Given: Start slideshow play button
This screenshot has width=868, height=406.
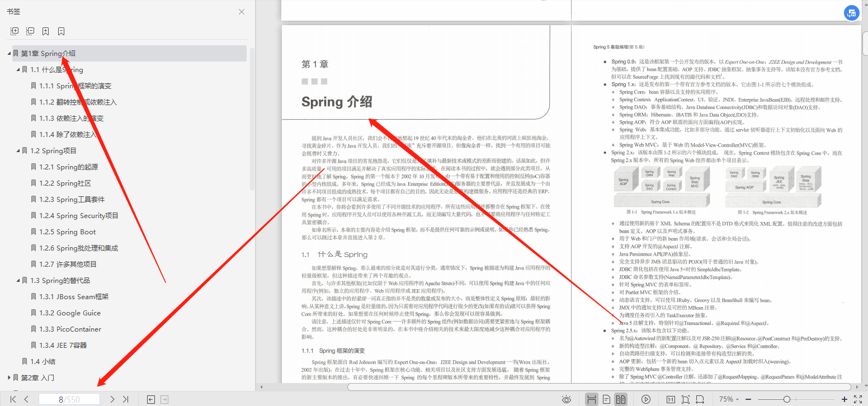Looking at the screenshot, I should click(x=646, y=399).
